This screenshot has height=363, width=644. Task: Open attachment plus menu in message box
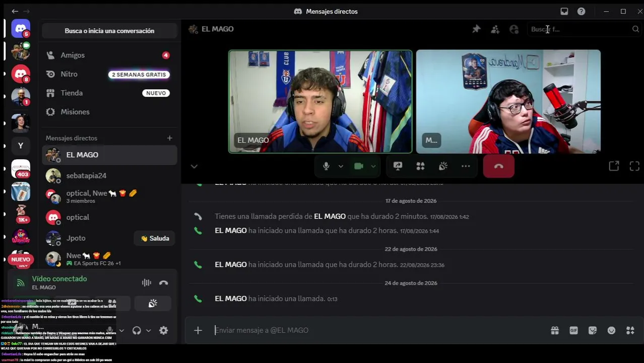[198, 330]
